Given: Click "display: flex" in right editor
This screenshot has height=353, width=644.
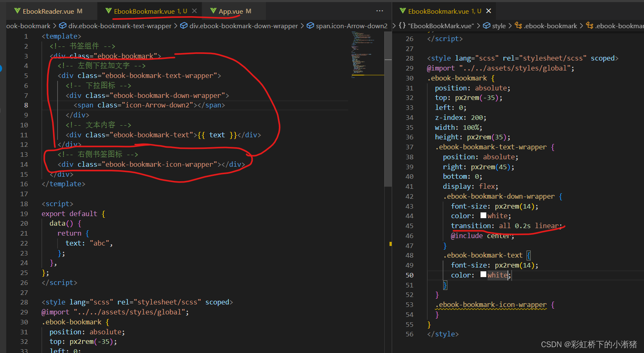Looking at the screenshot, I should [x=471, y=186].
